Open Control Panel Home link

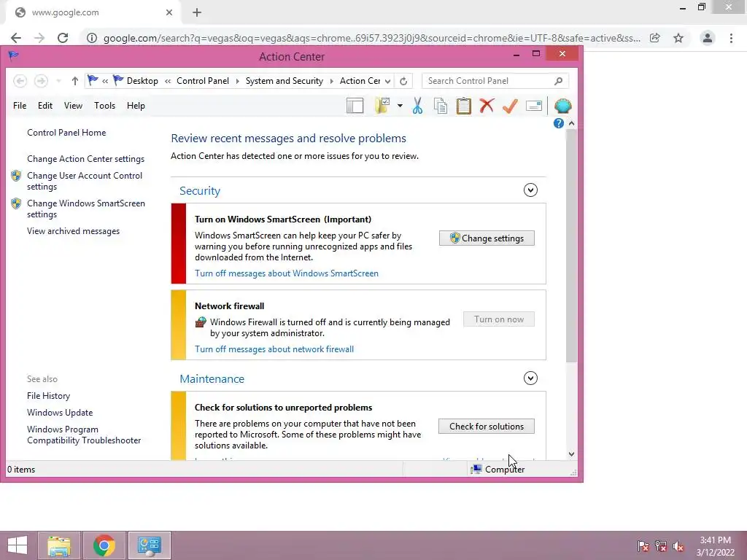point(66,133)
